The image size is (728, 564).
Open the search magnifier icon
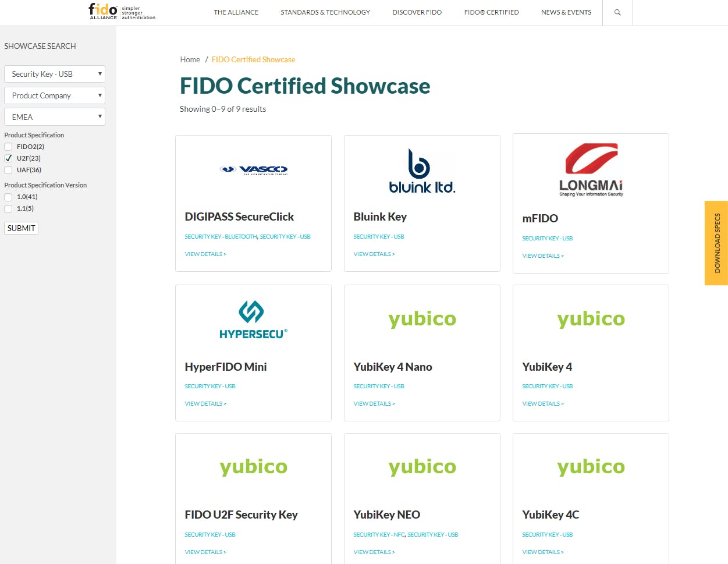click(x=617, y=12)
